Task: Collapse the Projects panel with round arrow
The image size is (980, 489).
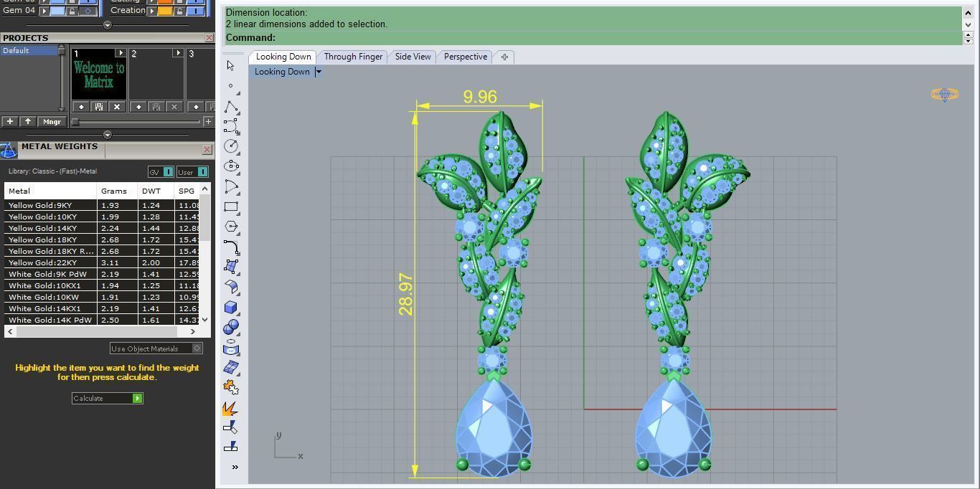Action: pos(108,135)
